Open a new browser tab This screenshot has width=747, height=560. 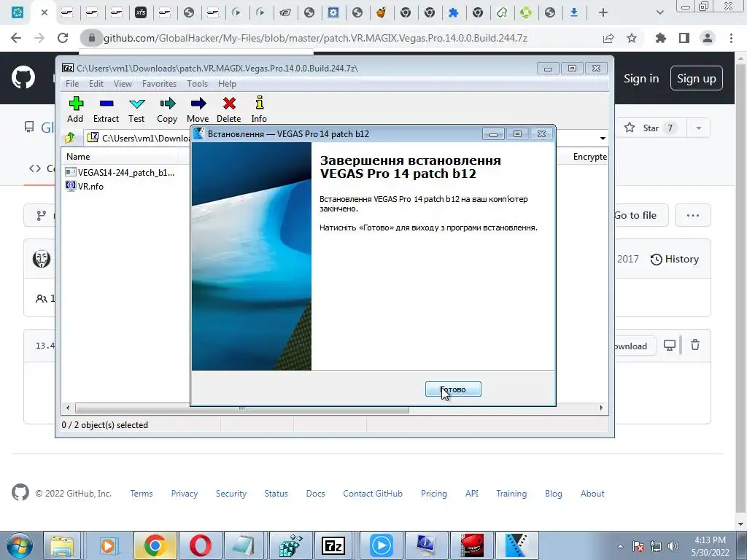(x=603, y=13)
